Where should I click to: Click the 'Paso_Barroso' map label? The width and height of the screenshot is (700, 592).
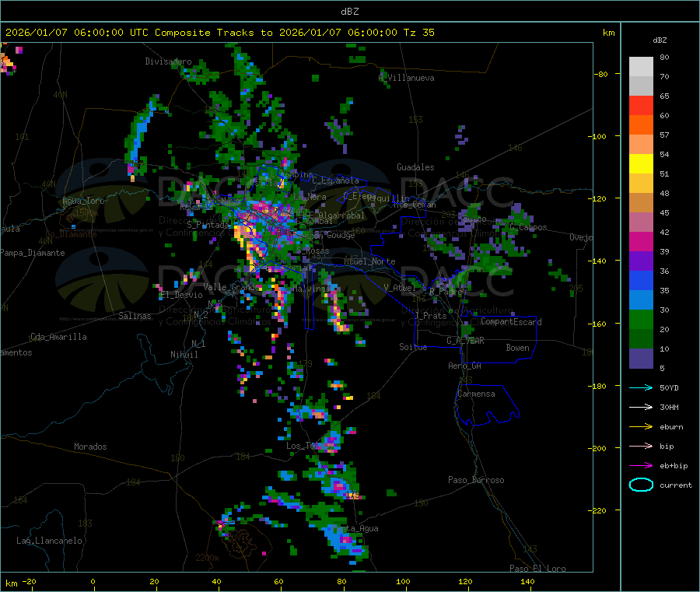pyautogui.click(x=476, y=480)
